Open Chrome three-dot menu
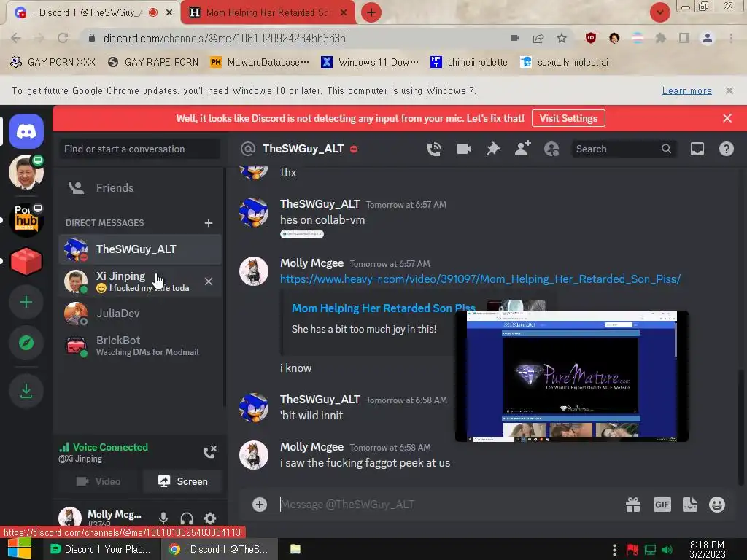Screen dimensions: 747x560 (x=731, y=38)
